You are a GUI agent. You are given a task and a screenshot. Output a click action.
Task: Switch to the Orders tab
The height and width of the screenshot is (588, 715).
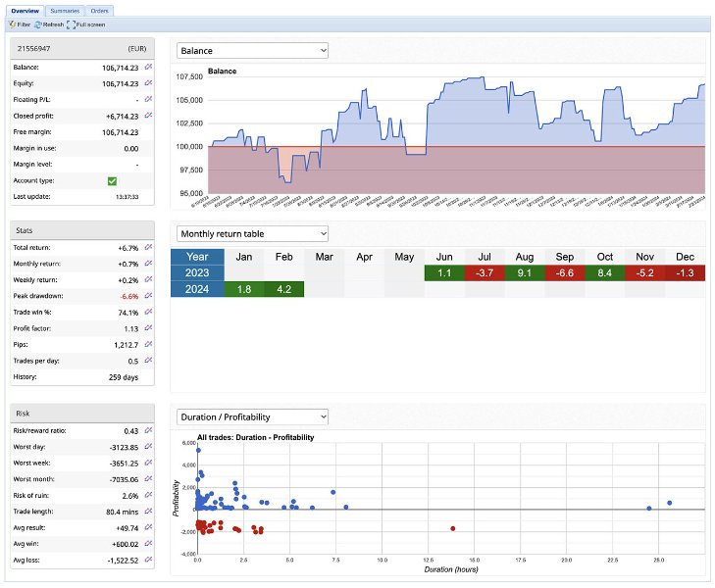coord(99,11)
